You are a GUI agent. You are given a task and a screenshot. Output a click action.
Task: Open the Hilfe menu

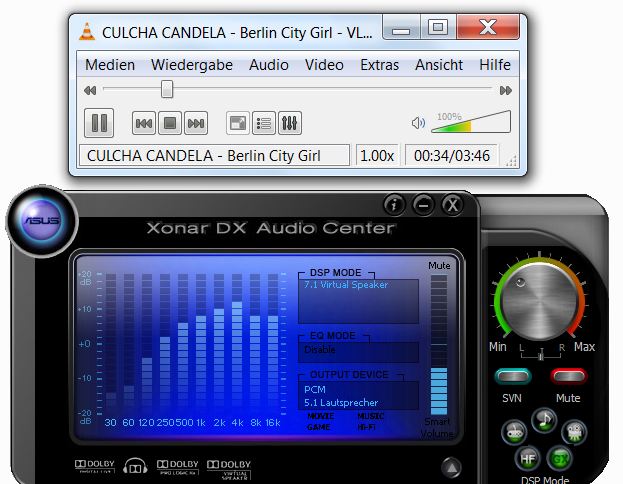point(495,65)
